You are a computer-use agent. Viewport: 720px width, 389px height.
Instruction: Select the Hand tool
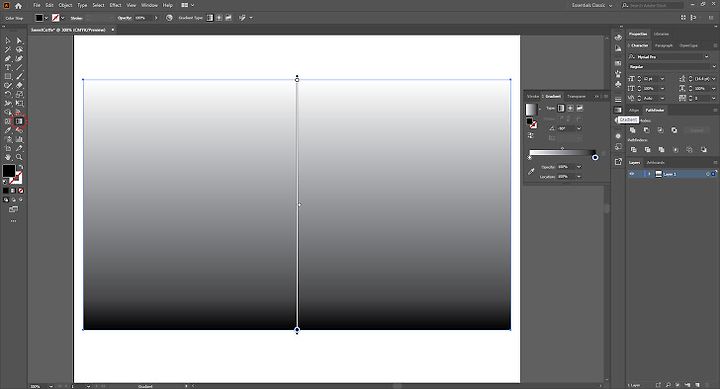click(8, 157)
